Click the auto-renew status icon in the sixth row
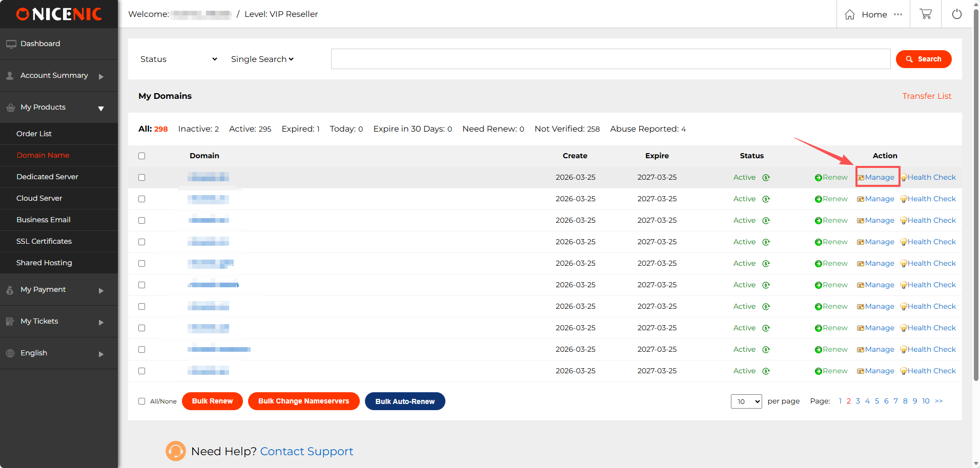The image size is (980, 468). click(x=766, y=285)
